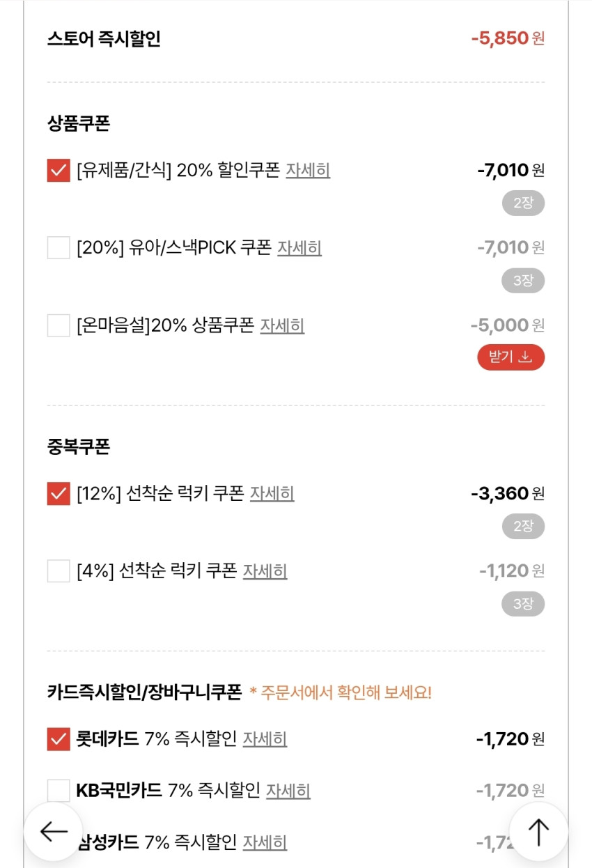Open 자세히 for 삼성카드 7% 즉시할인

265,842
